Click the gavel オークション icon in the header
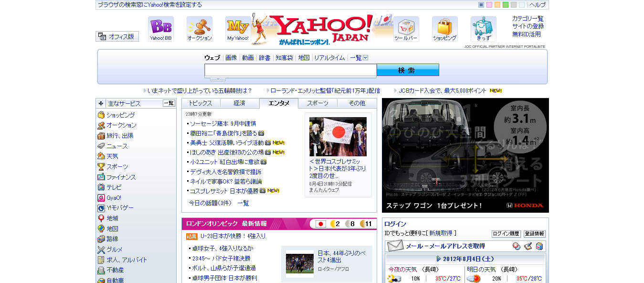Viewport: 644px width, 283px height. click(x=200, y=29)
